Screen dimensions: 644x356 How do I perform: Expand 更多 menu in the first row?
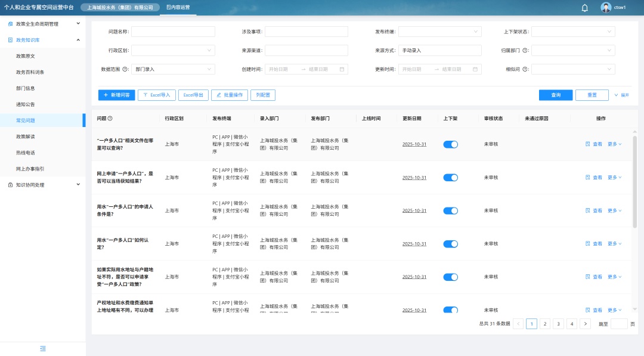tap(614, 144)
